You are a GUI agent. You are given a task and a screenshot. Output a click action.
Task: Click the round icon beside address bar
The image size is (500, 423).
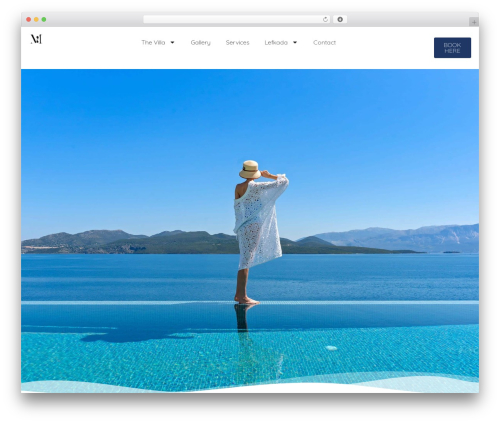(340, 19)
